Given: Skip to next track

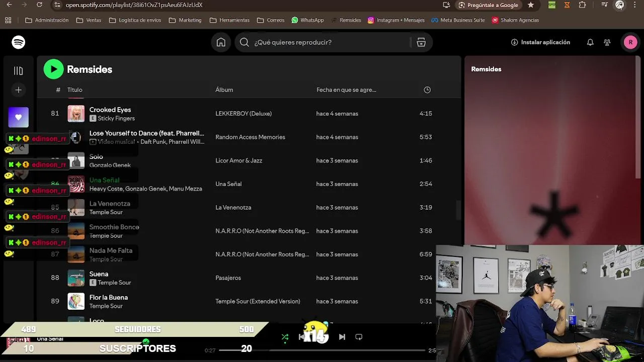Looking at the screenshot, I should [x=342, y=337].
